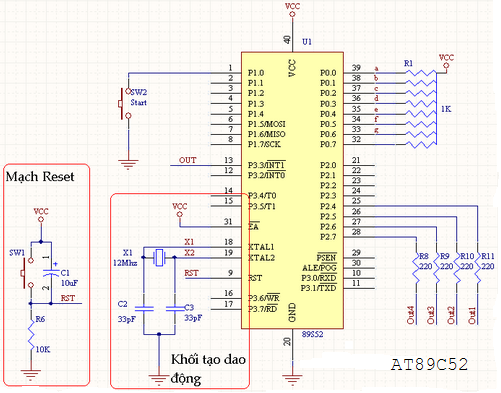Image resolution: width=501 pixels, height=393 pixels.
Task: Click the AT89C52 caption text
Action: coord(429,364)
